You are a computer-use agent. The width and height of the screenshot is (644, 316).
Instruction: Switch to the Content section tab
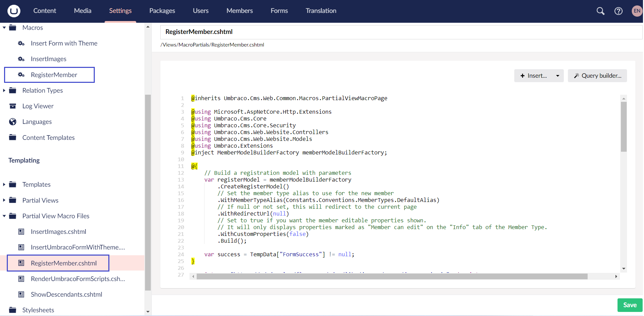coord(44,11)
